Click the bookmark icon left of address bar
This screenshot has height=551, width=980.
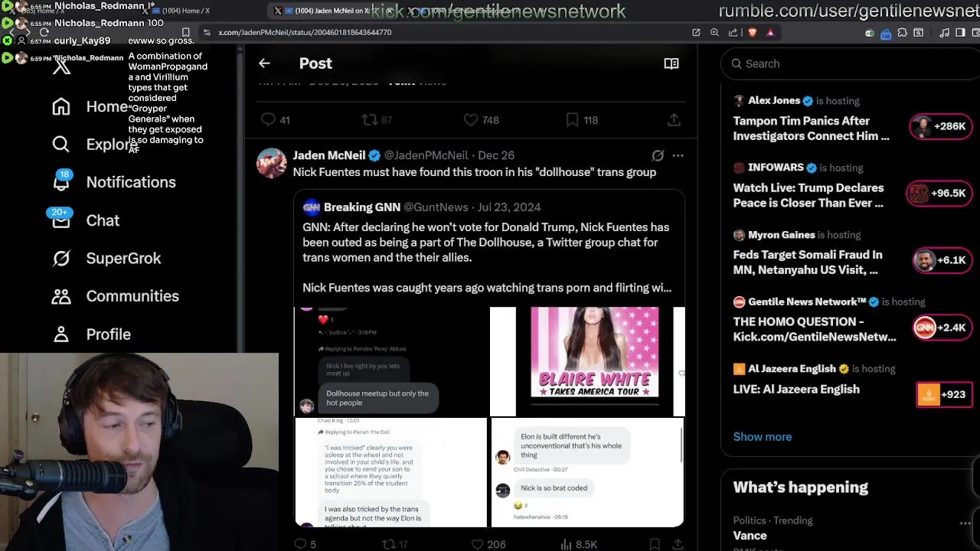(x=186, y=33)
